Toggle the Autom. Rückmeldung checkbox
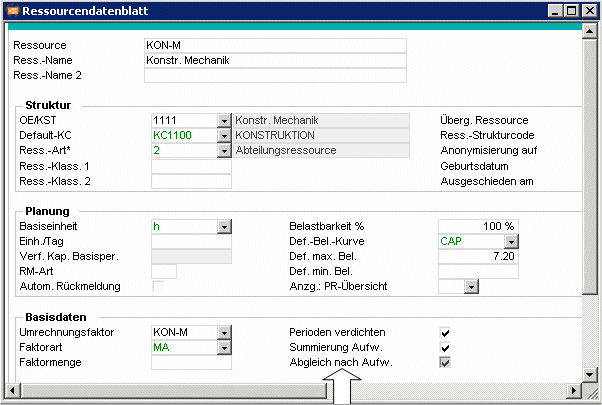 (x=158, y=286)
